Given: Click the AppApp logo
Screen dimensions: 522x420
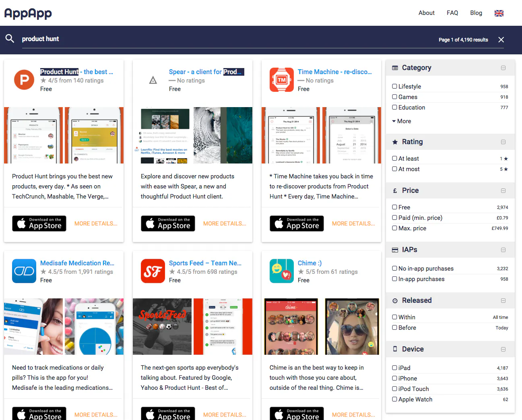Looking at the screenshot, I should pyautogui.click(x=28, y=13).
